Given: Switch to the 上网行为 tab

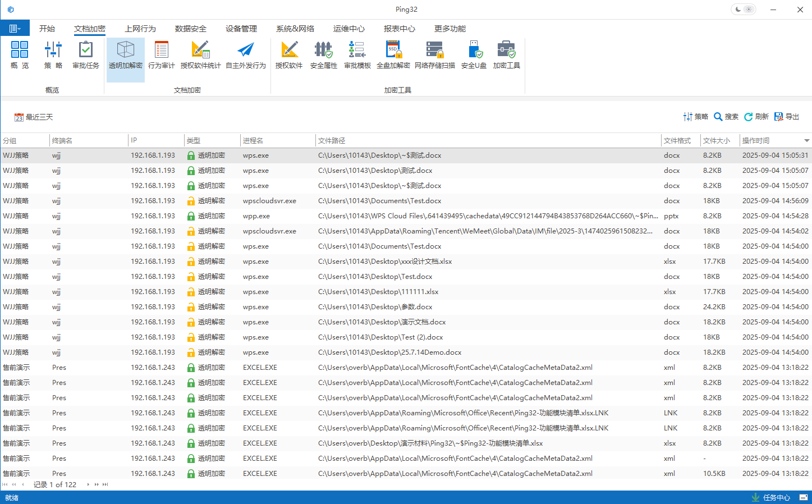Looking at the screenshot, I should (140, 29).
